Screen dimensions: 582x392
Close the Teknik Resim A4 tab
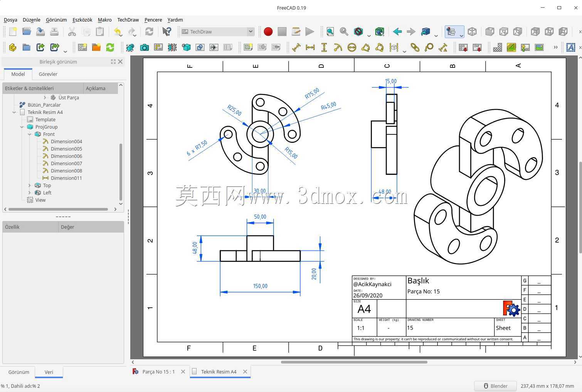tap(245, 372)
